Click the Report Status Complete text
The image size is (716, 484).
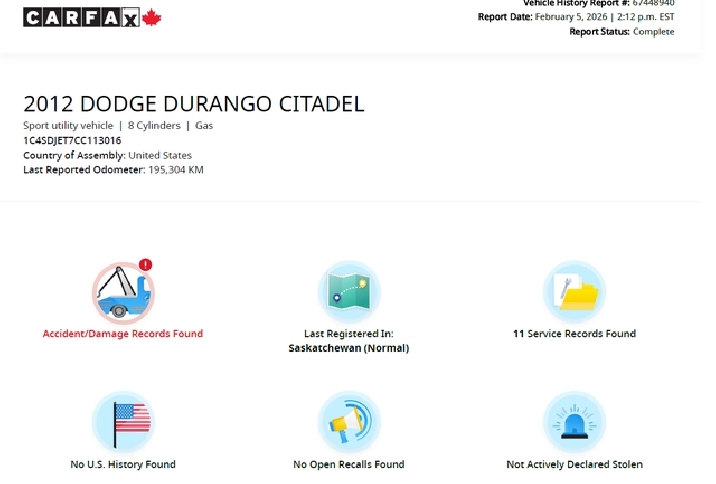tap(621, 32)
